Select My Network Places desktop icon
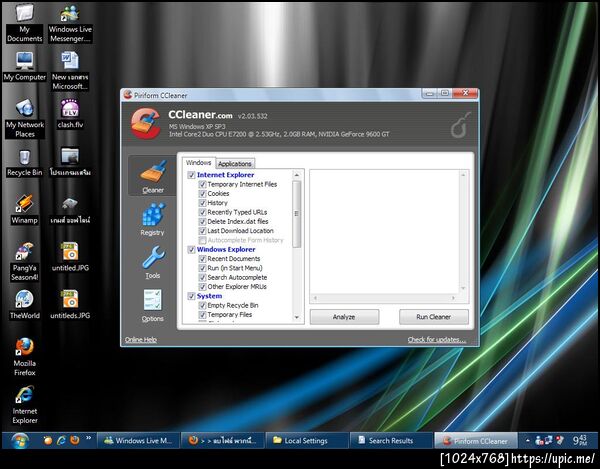This screenshot has height=469, width=600. coord(24,118)
